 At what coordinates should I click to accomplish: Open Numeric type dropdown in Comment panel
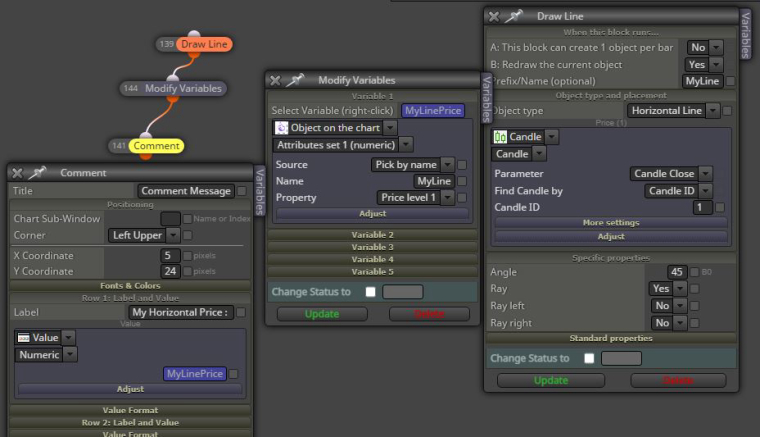[x=46, y=355]
